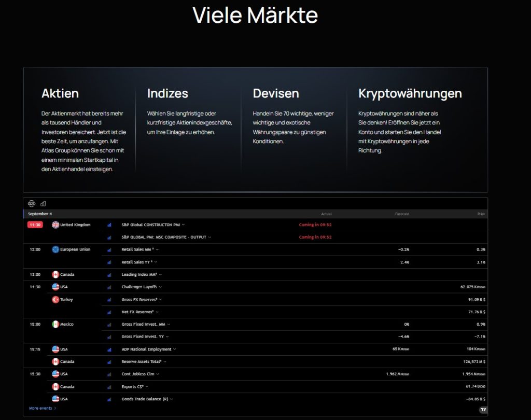Open the More events link
This screenshot has height=420, width=531.
coord(43,408)
